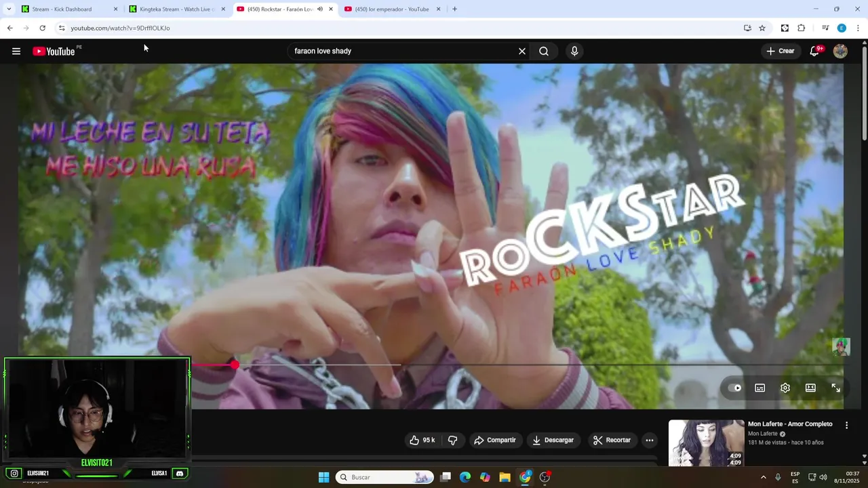Open the Instagram icon in stream overlay
The image size is (868, 488).
(x=14, y=473)
